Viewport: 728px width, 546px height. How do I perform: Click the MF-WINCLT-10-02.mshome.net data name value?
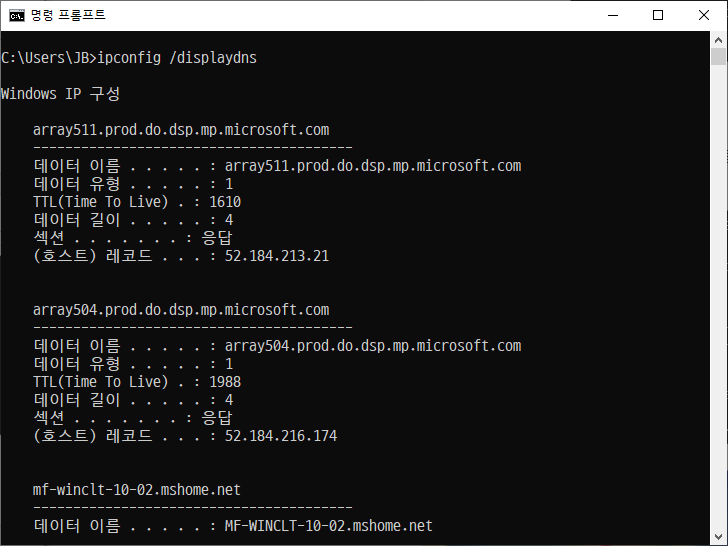pos(329,526)
